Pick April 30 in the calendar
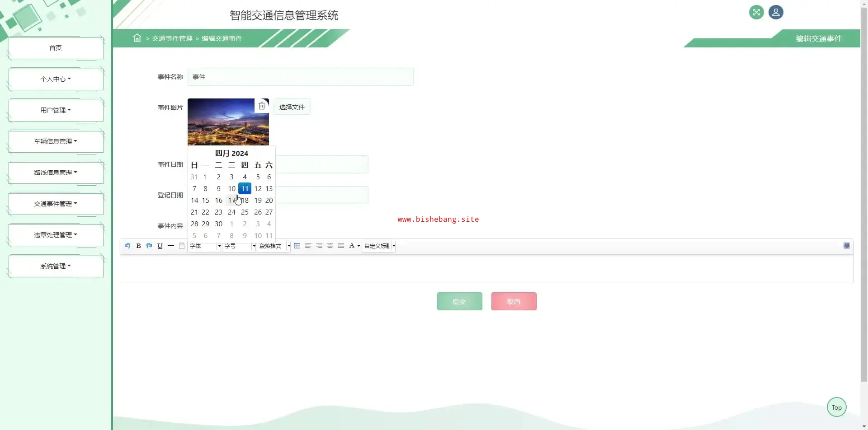868x430 pixels. coord(218,224)
